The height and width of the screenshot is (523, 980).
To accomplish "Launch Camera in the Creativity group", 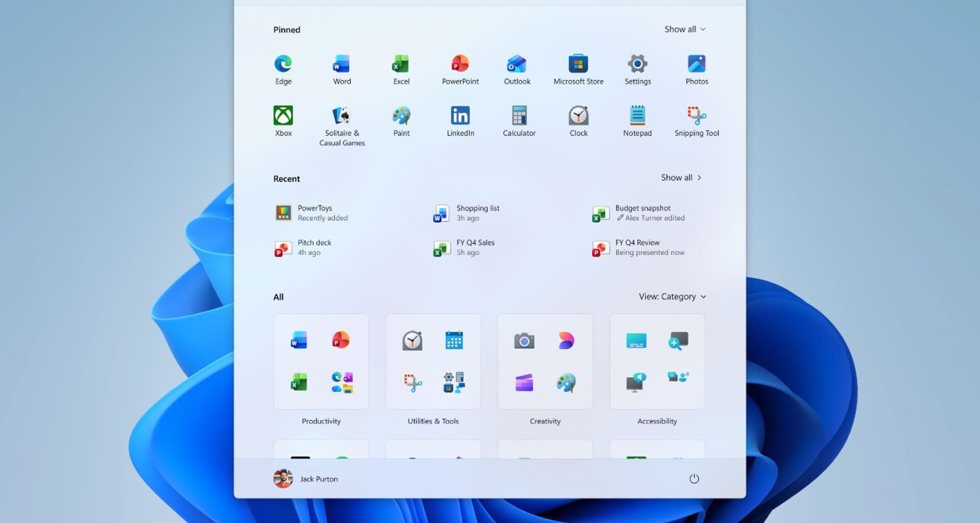I will [524, 340].
